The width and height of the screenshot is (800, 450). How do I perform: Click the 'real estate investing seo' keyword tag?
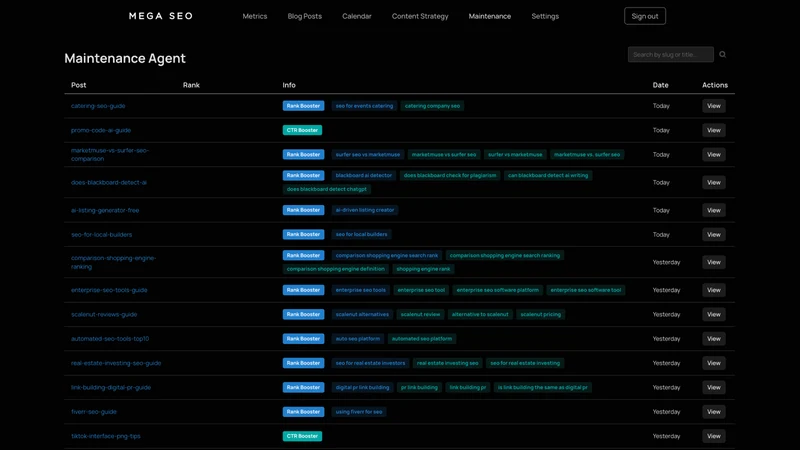pyautogui.click(x=447, y=363)
